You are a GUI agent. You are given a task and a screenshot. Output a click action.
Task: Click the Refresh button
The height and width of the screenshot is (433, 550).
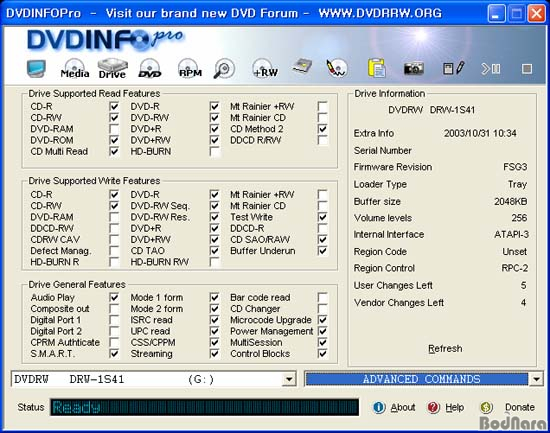(x=445, y=348)
